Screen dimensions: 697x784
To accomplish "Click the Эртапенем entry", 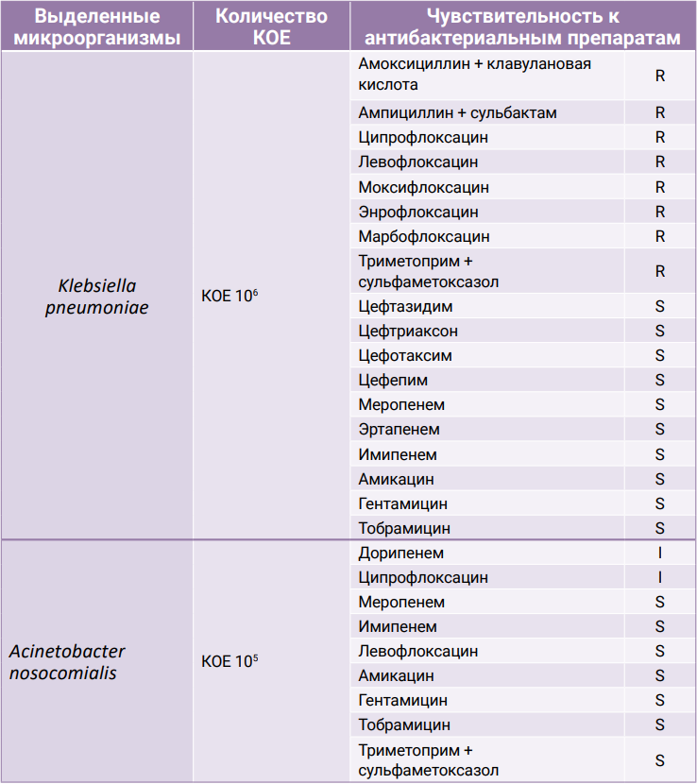I will (x=399, y=430).
